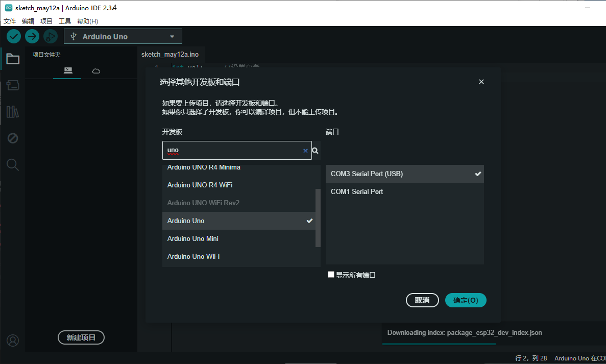Open the Debug sidebar icon
Image resolution: width=606 pixels, height=364 pixels.
tap(13, 138)
